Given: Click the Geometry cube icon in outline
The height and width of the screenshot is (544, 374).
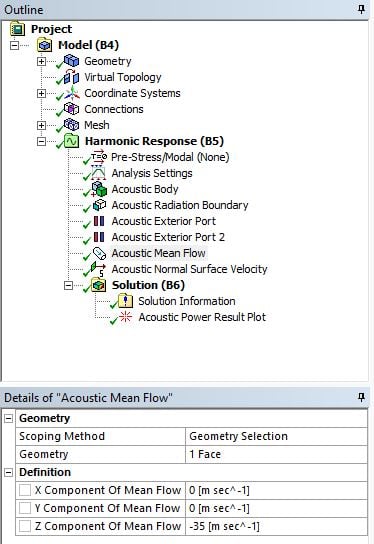Looking at the screenshot, I should pos(71,61).
